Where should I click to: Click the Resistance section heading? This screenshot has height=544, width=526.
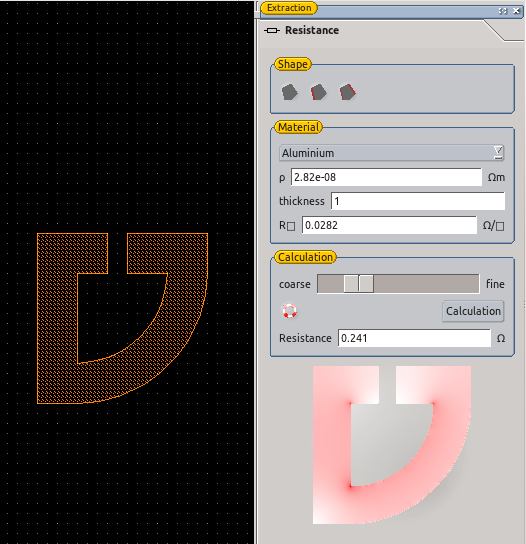312,31
